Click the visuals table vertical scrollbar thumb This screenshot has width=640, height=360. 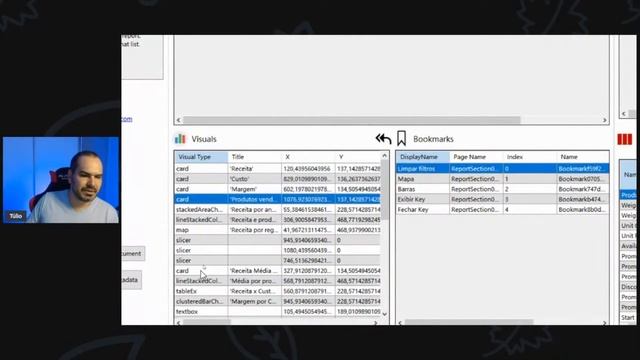[x=384, y=189]
